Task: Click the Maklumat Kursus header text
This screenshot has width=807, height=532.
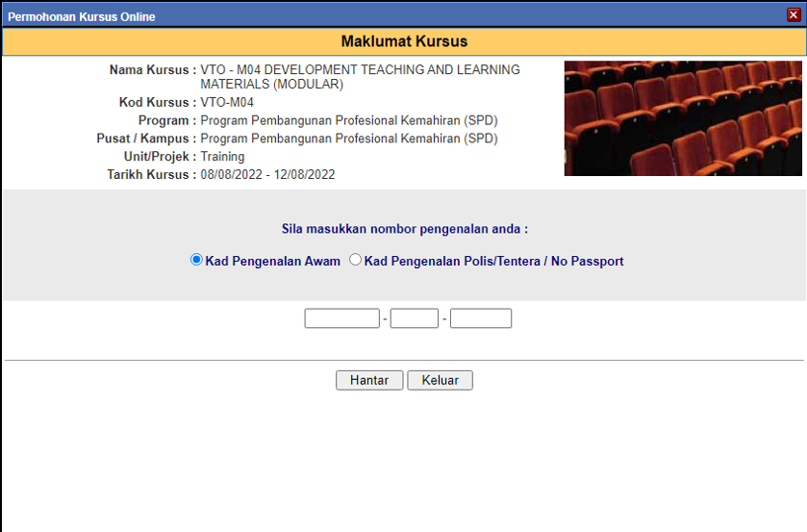Action: pyautogui.click(x=404, y=41)
